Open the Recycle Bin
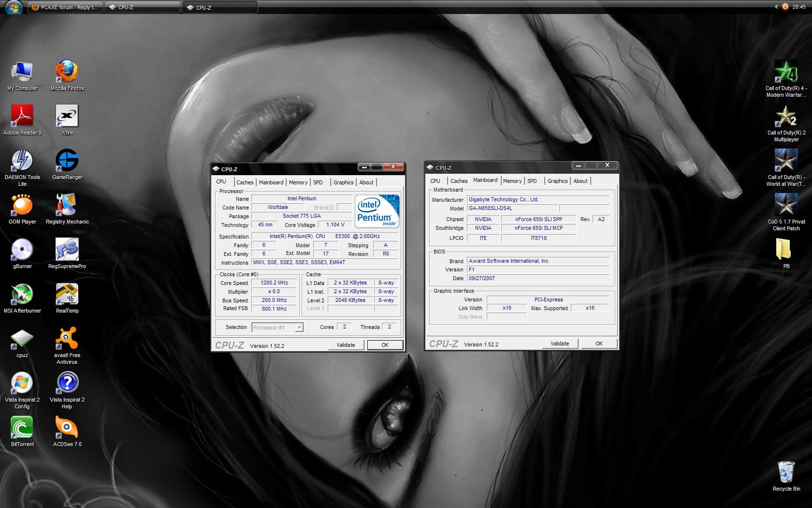This screenshot has height=508, width=812. 786,477
